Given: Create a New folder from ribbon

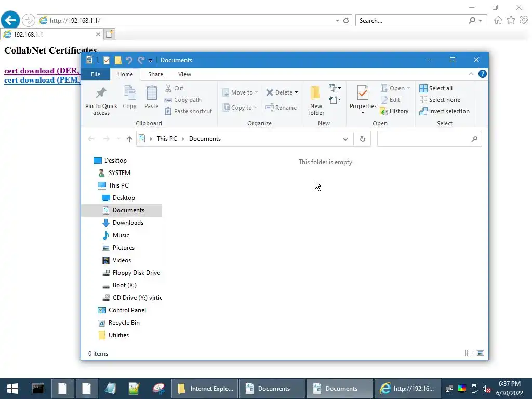Looking at the screenshot, I should pyautogui.click(x=316, y=100).
